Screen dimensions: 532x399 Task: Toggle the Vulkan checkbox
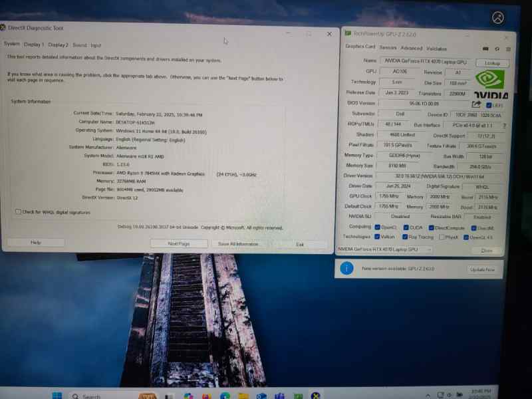[376, 237]
